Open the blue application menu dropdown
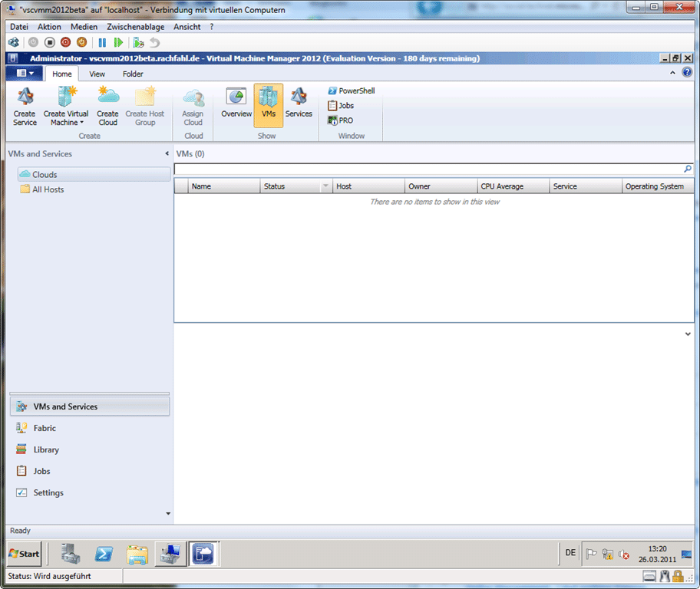 pyautogui.click(x=25, y=73)
